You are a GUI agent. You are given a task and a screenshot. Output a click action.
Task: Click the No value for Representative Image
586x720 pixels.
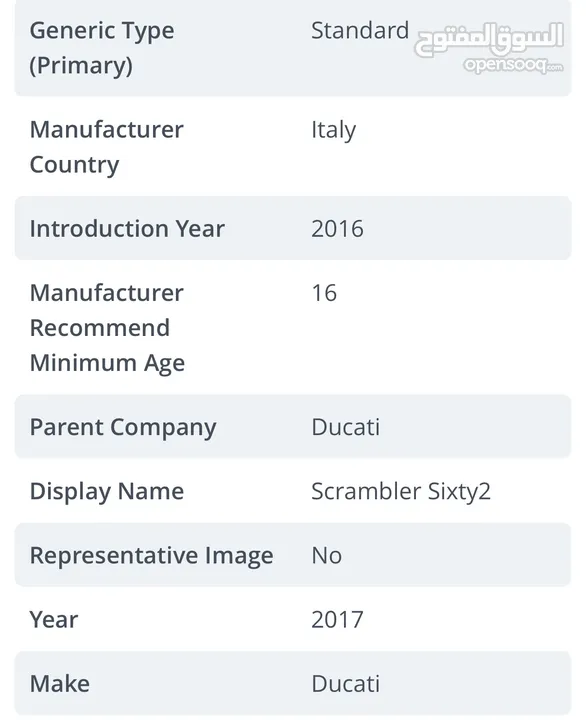point(327,556)
